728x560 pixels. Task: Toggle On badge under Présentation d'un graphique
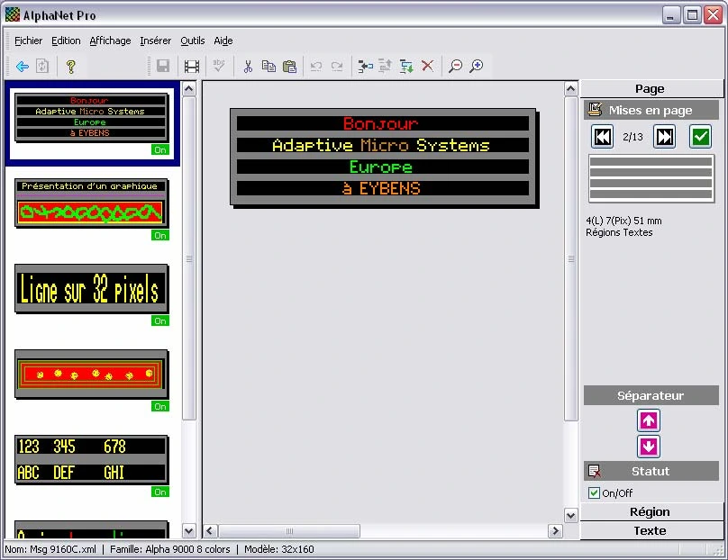coord(160,235)
